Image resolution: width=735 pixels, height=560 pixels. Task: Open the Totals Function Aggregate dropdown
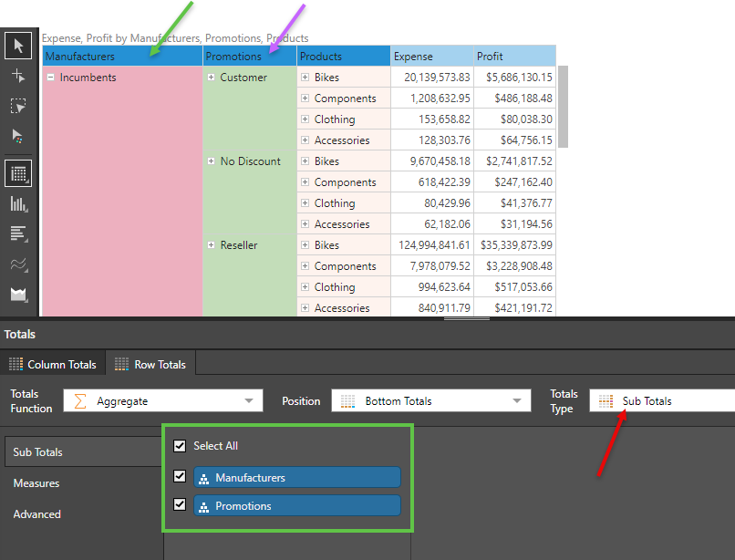coord(162,400)
